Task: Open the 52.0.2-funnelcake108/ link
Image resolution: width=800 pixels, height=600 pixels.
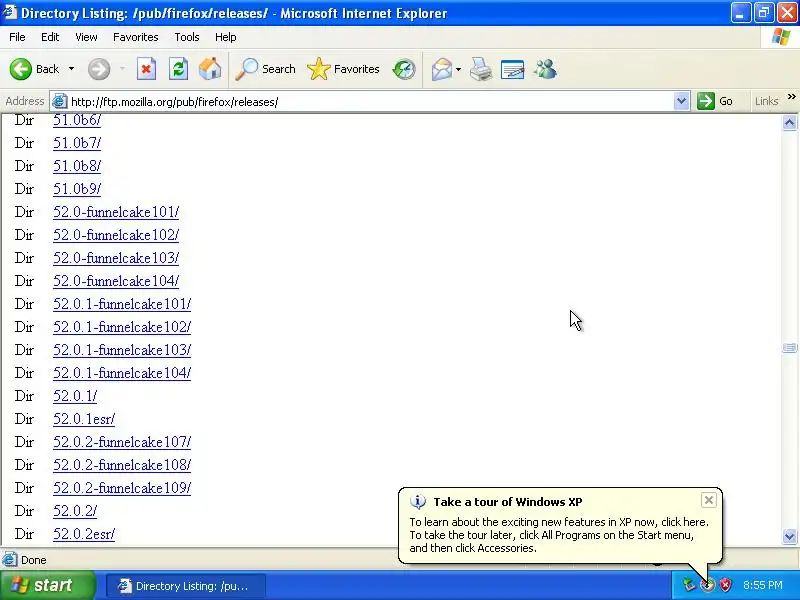Action: (x=122, y=465)
